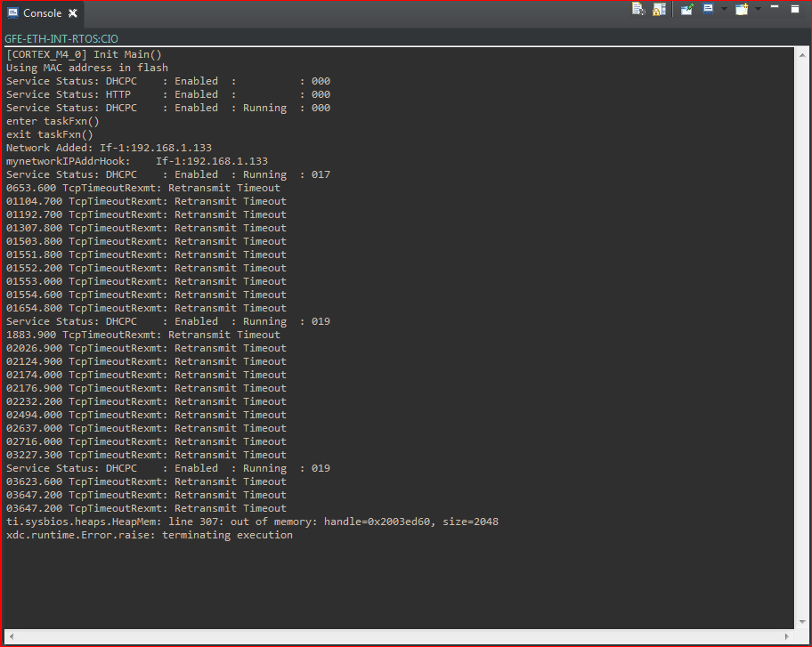Click the '02494.000 TcpTimeoutRexmt' line

[x=146, y=415]
